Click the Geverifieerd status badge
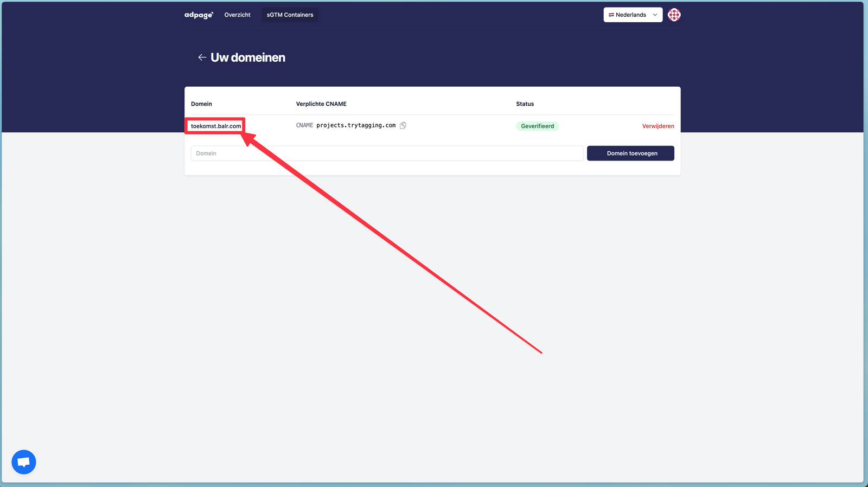Screen dimensions: 868x487 (537, 126)
